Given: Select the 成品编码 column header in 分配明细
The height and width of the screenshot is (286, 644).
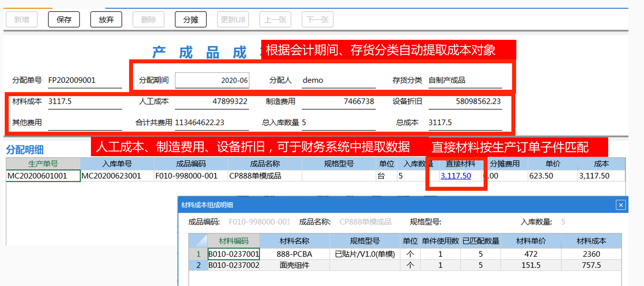Looking at the screenshot, I should coord(191,164).
